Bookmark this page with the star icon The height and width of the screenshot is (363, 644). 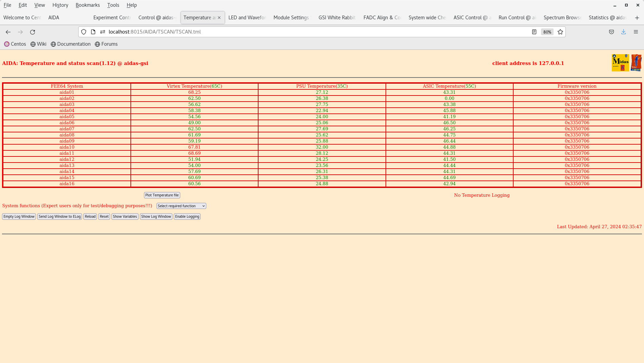pyautogui.click(x=560, y=32)
